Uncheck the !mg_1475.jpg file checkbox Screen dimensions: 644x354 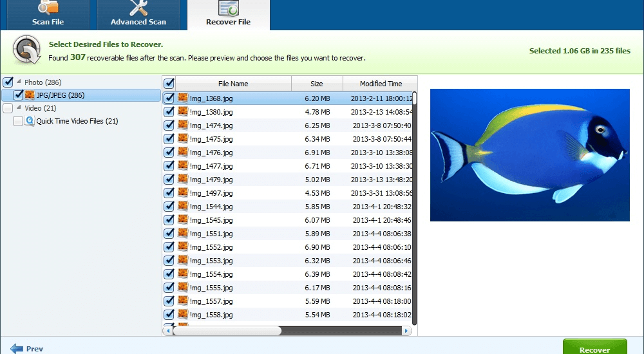[169, 139]
